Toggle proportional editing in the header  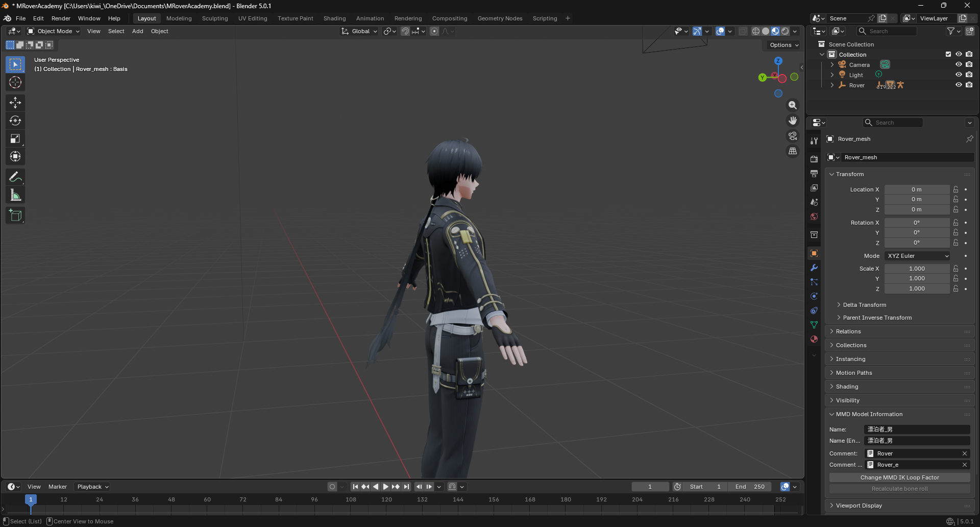(434, 31)
